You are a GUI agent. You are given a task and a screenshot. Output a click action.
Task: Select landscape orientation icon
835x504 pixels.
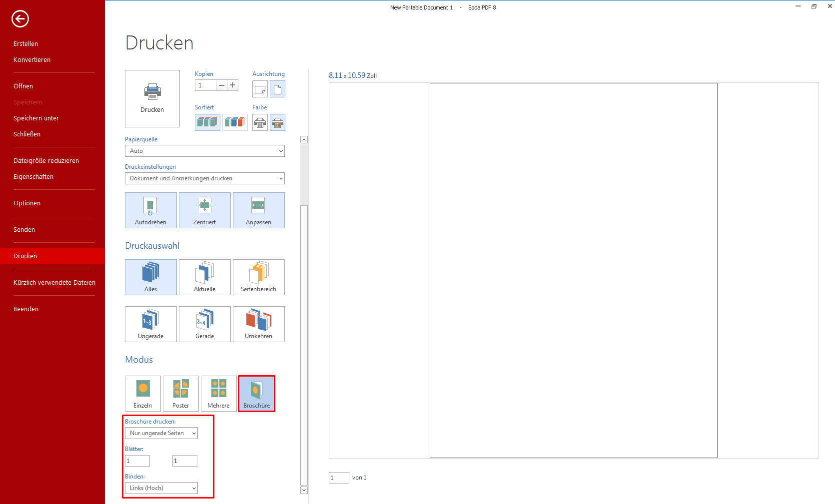[260, 89]
